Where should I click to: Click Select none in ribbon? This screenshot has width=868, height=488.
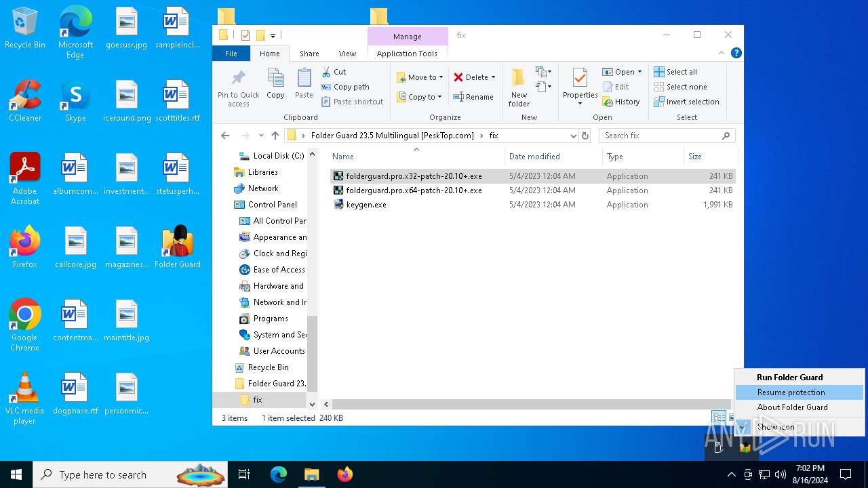point(680,87)
